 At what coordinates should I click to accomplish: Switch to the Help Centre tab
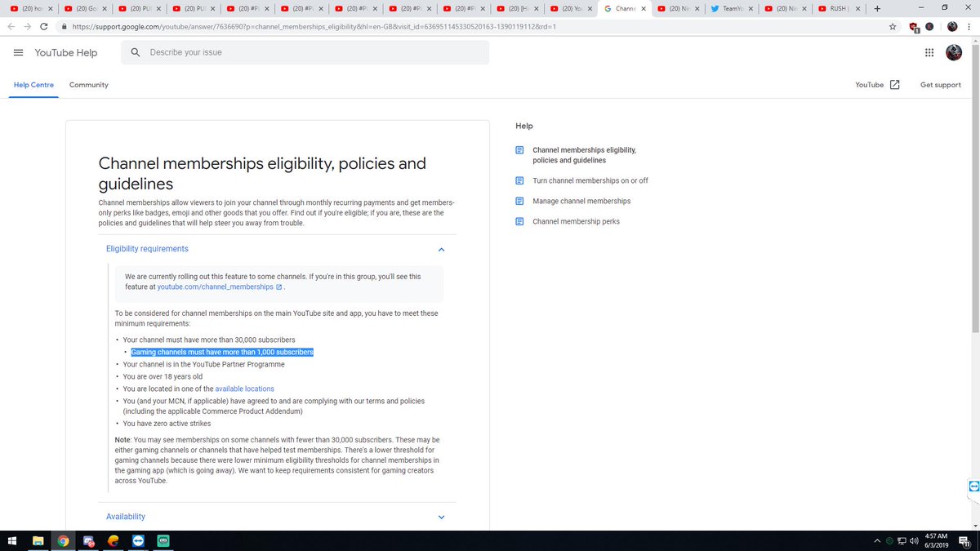tap(33, 85)
